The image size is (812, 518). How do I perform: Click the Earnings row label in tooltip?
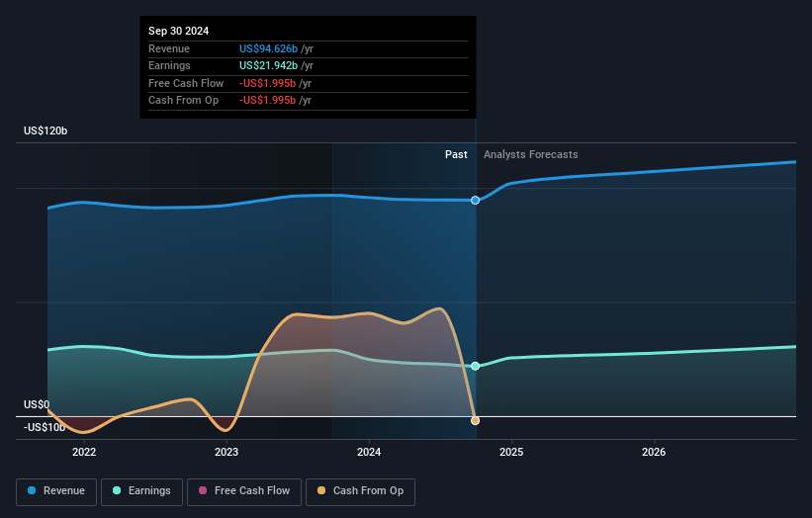169,65
